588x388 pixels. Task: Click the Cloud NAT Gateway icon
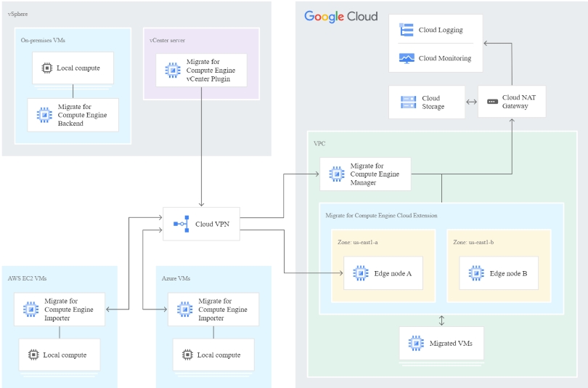tap(492, 102)
